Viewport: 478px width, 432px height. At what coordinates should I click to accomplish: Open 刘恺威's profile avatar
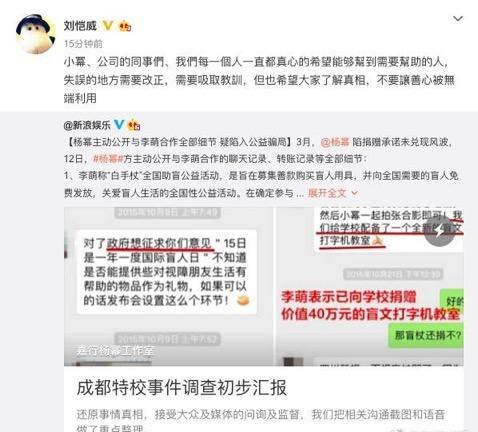pos(36,34)
